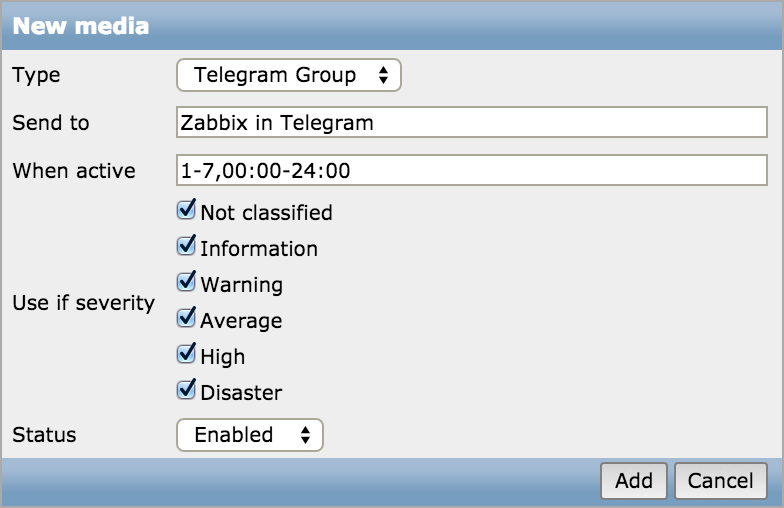
Task: Open the Status dropdown showing Enabled
Action: tap(250, 434)
